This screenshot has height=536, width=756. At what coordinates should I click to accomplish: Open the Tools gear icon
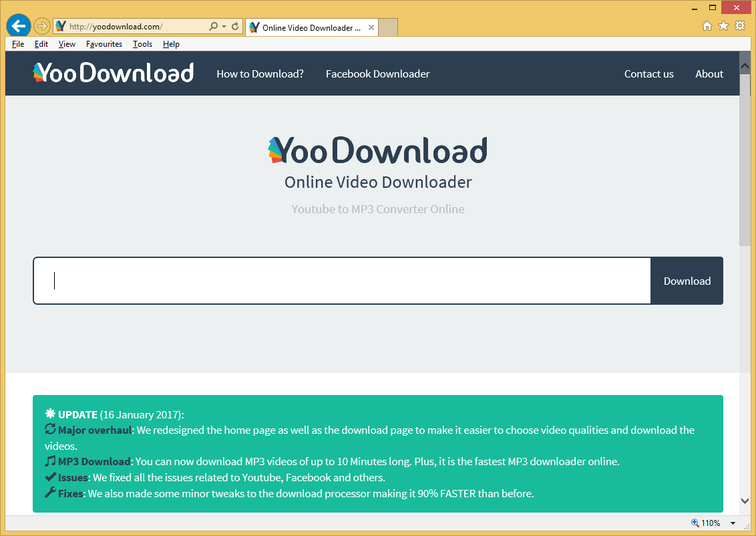740,26
